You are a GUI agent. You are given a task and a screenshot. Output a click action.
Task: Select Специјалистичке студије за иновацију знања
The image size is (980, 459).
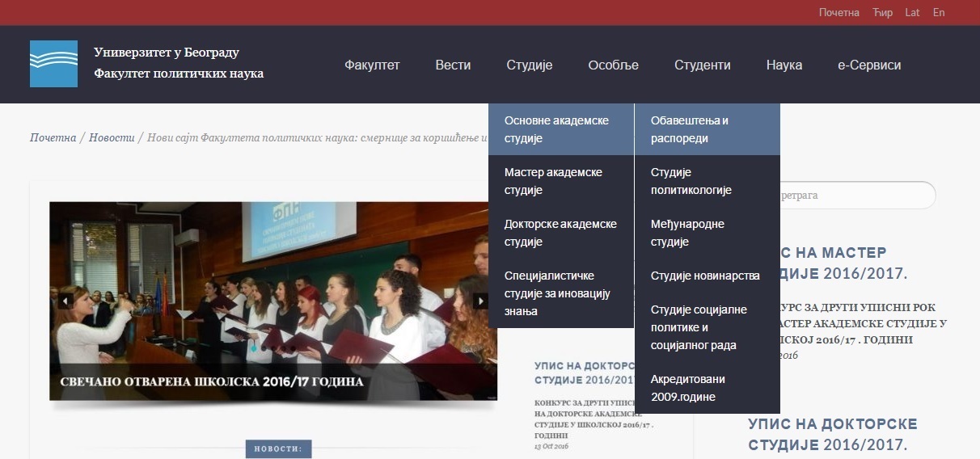(x=561, y=293)
